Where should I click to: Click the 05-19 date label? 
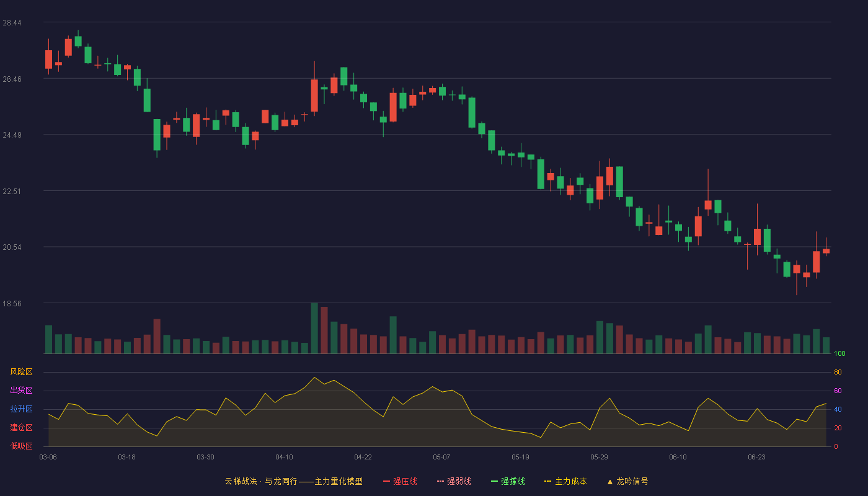point(521,457)
